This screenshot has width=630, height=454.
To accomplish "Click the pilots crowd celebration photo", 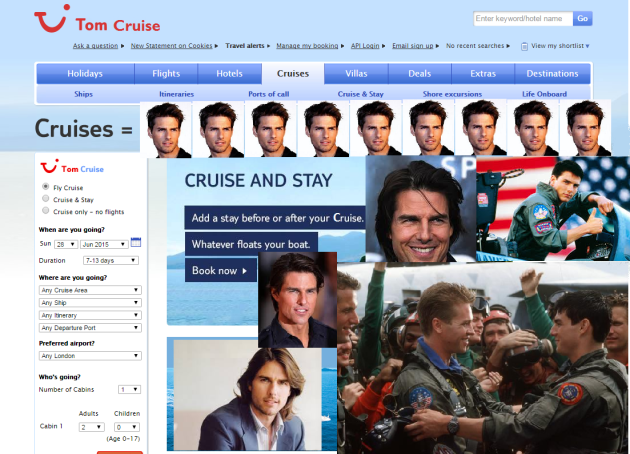I will tap(483, 358).
